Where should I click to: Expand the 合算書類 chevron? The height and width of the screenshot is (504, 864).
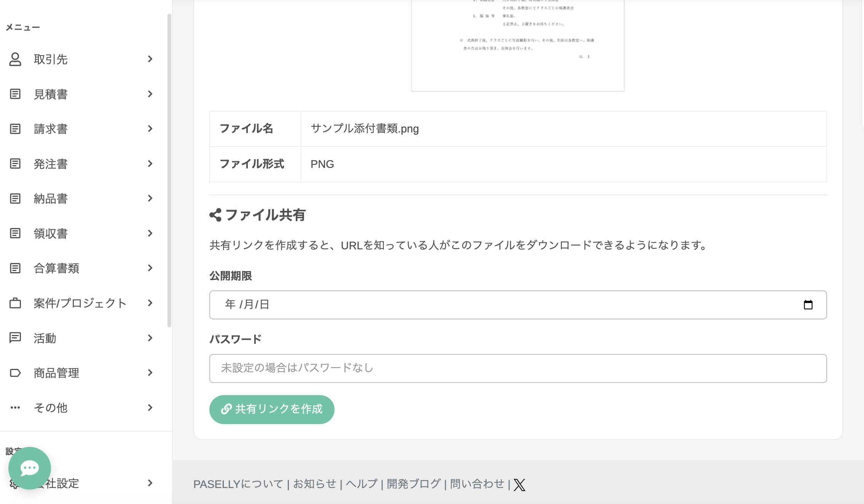pos(150,268)
